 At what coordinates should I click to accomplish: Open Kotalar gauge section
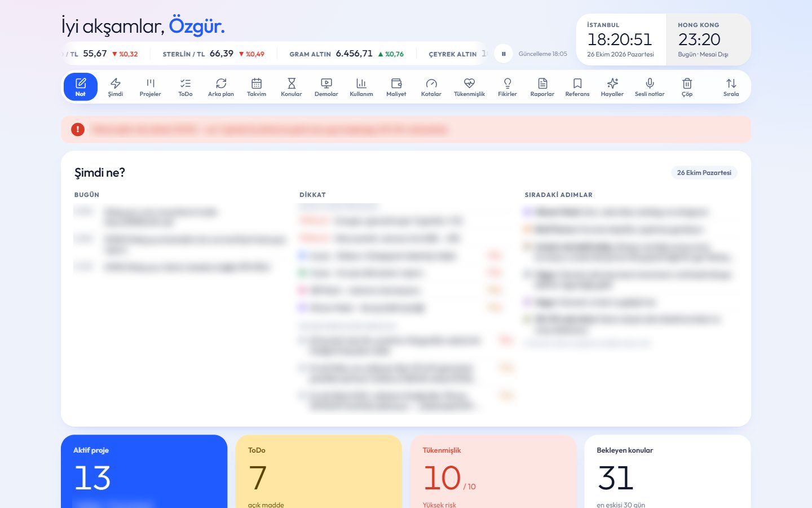click(x=431, y=87)
